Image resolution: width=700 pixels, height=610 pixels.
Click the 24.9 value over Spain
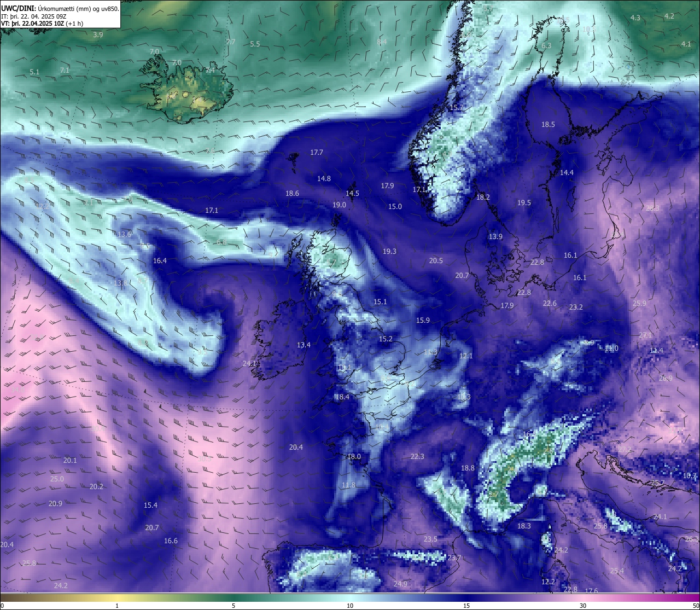coord(400,584)
